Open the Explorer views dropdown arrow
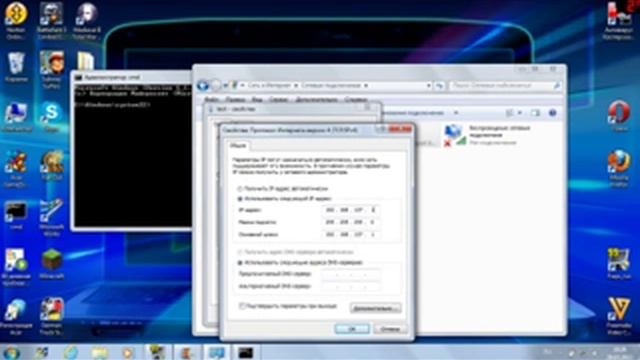The width and height of the screenshot is (640, 360). 520,113
